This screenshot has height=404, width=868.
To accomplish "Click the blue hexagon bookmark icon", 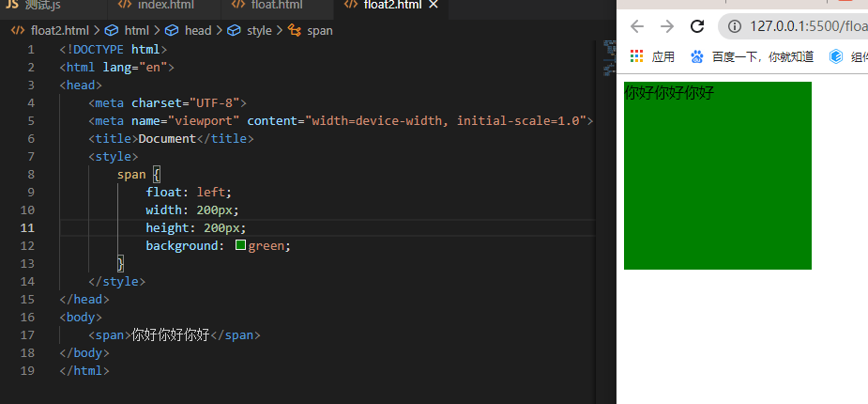I will (835, 56).
